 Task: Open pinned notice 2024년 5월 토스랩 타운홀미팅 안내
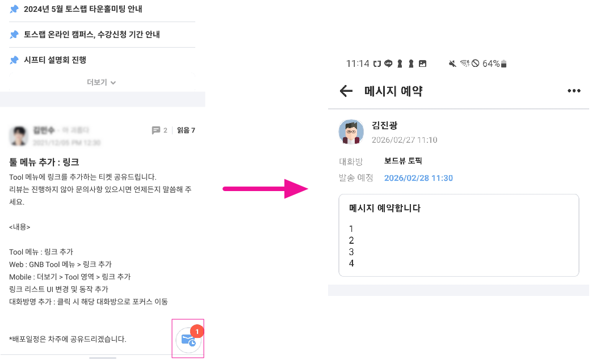tap(83, 9)
